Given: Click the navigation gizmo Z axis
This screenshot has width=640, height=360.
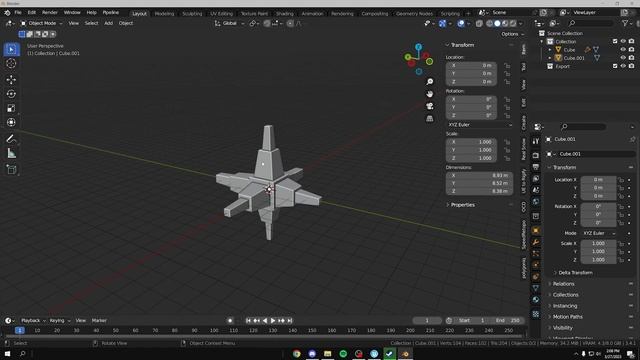Looking at the screenshot, I should click(x=418, y=47).
